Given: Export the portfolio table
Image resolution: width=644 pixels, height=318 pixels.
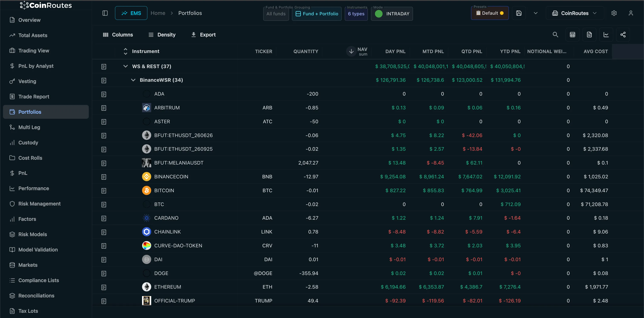Looking at the screenshot, I should coord(203,35).
